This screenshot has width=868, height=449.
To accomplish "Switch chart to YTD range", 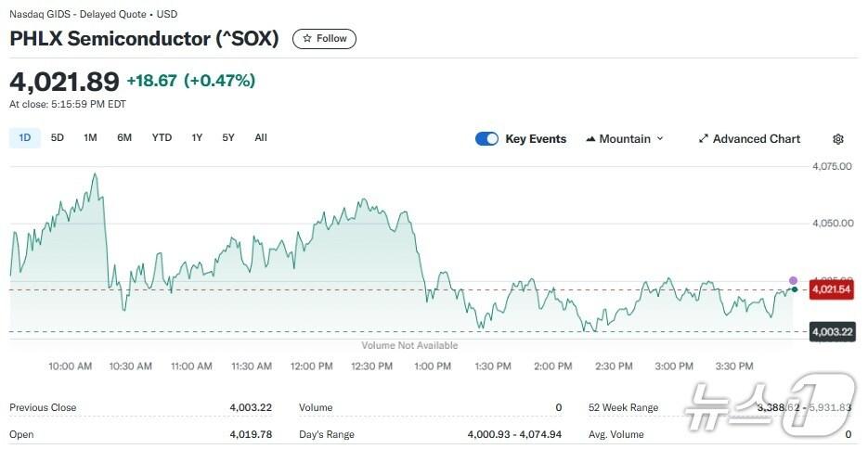I will 162,138.
